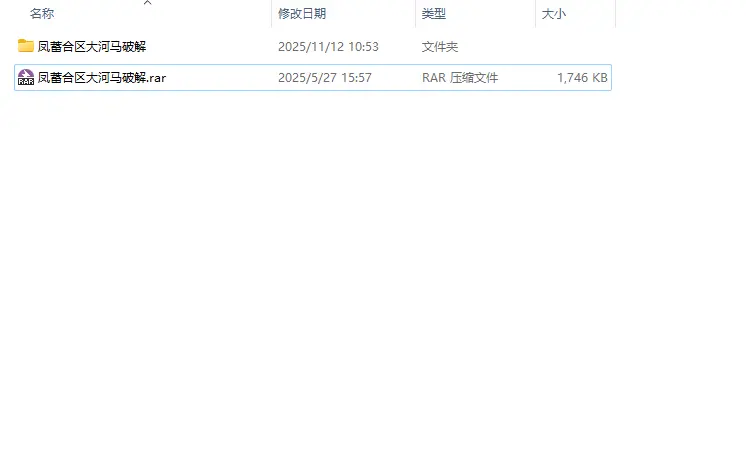This screenshot has width=746, height=469.
Task: Sort files by 修改日期 column header
Action: pyautogui.click(x=302, y=14)
